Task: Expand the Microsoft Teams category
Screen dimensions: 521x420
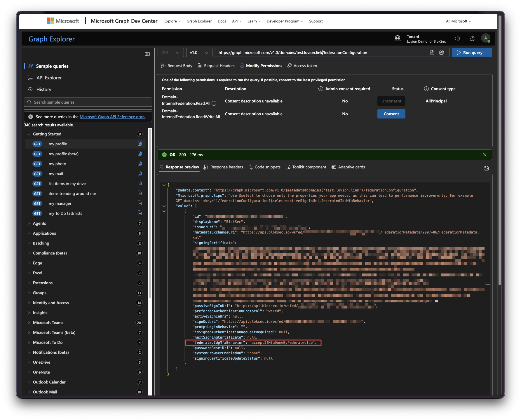Action: [x=29, y=323]
